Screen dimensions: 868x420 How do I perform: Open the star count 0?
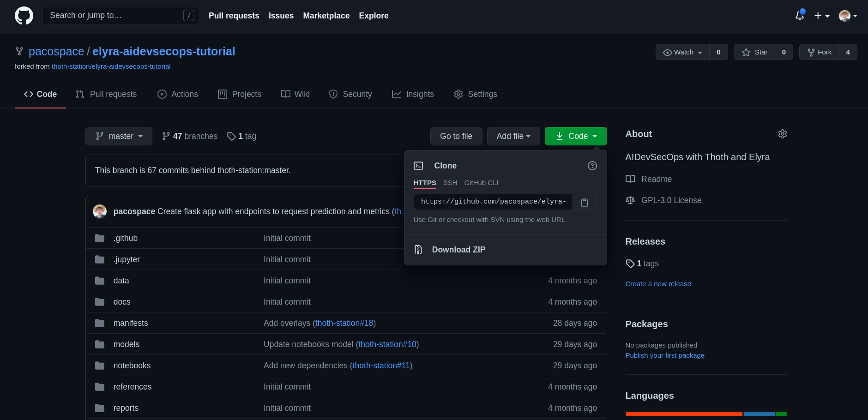point(784,52)
